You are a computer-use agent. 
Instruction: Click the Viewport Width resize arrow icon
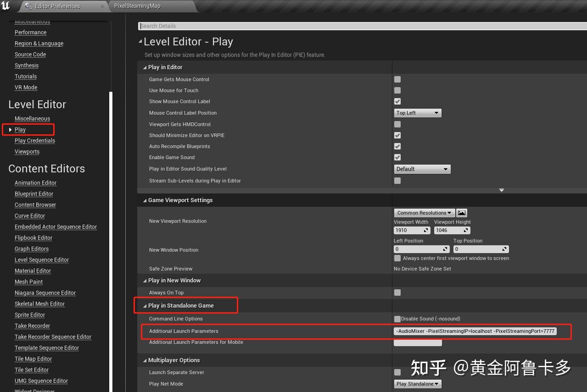(425, 230)
